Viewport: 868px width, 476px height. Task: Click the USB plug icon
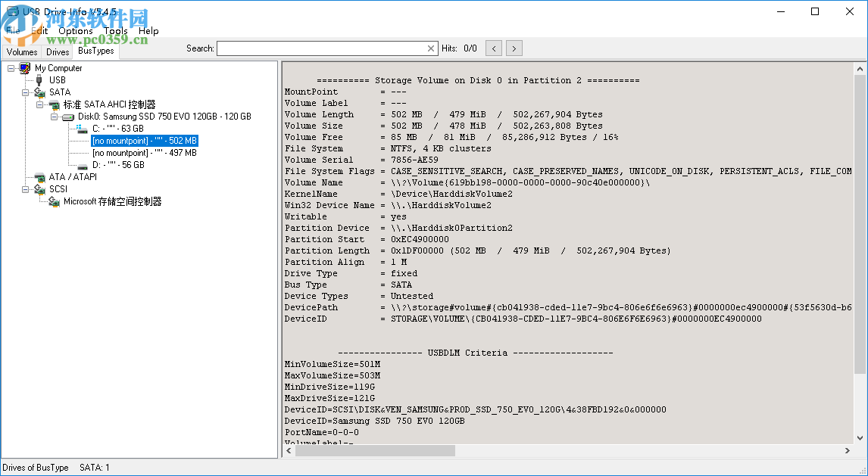coord(39,80)
